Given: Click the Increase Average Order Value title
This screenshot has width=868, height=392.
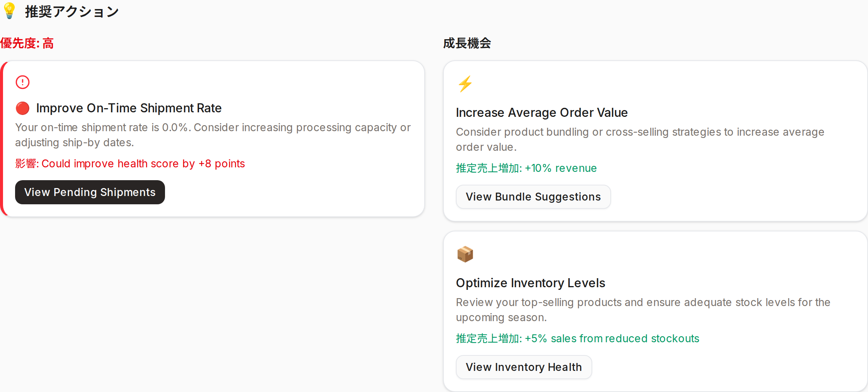Looking at the screenshot, I should (542, 113).
